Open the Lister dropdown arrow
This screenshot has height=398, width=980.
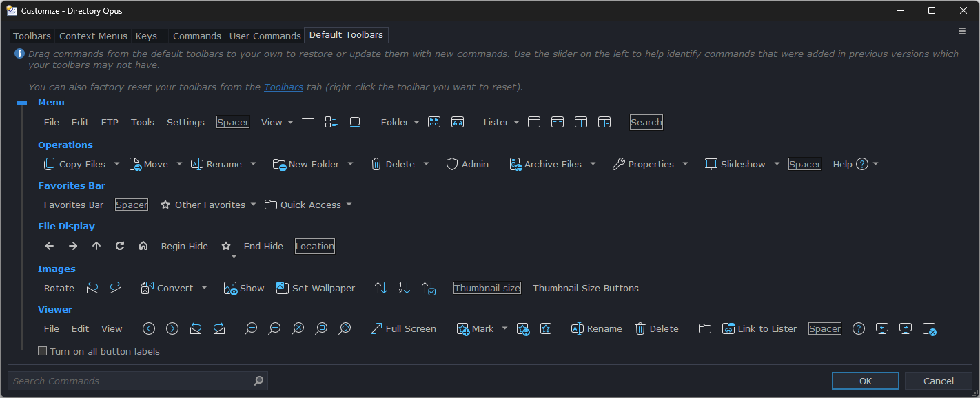tap(516, 122)
